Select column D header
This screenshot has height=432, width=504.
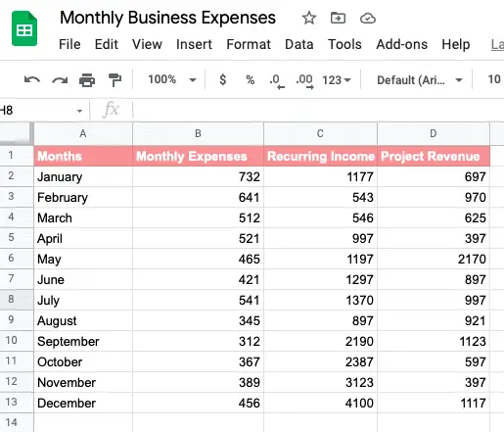[x=434, y=133]
